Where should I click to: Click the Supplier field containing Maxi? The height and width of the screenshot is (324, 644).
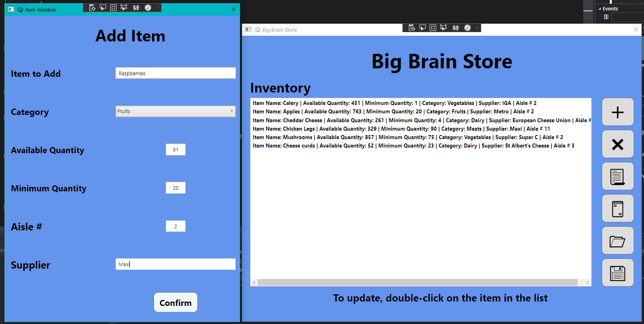point(175,264)
